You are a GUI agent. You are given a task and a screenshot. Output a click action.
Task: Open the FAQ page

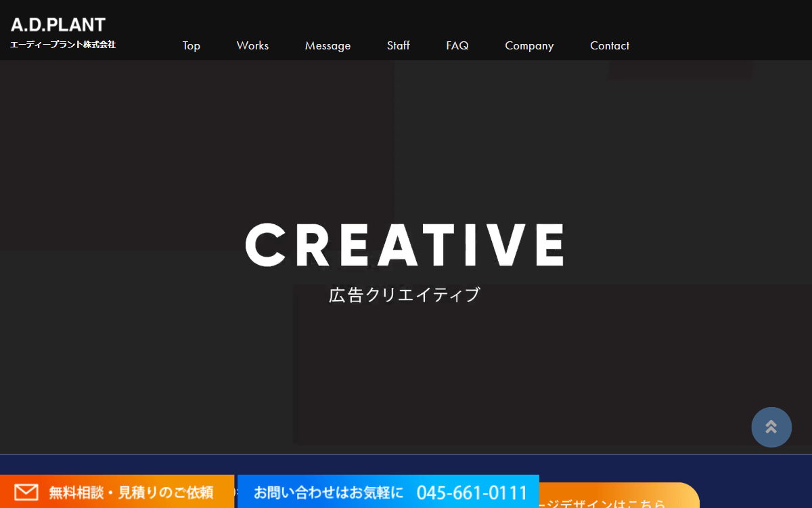(457, 45)
